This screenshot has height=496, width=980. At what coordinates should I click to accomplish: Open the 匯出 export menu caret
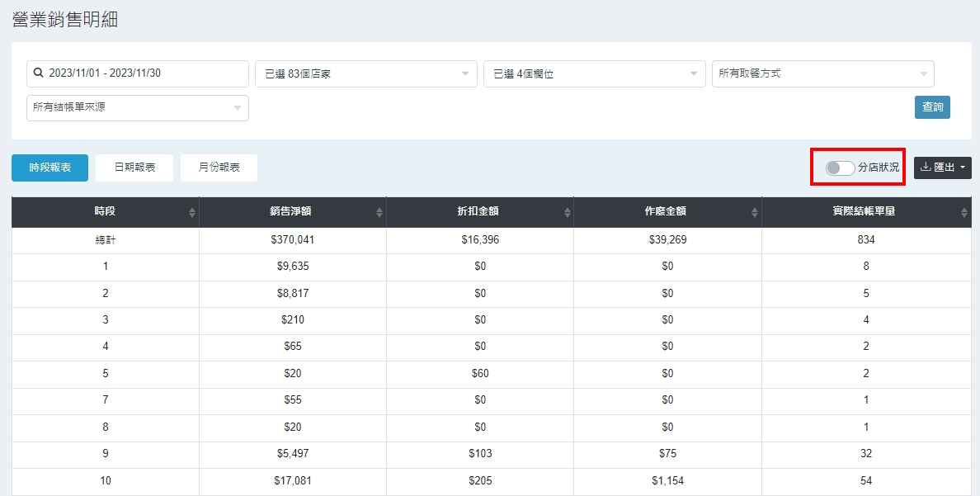(962, 168)
